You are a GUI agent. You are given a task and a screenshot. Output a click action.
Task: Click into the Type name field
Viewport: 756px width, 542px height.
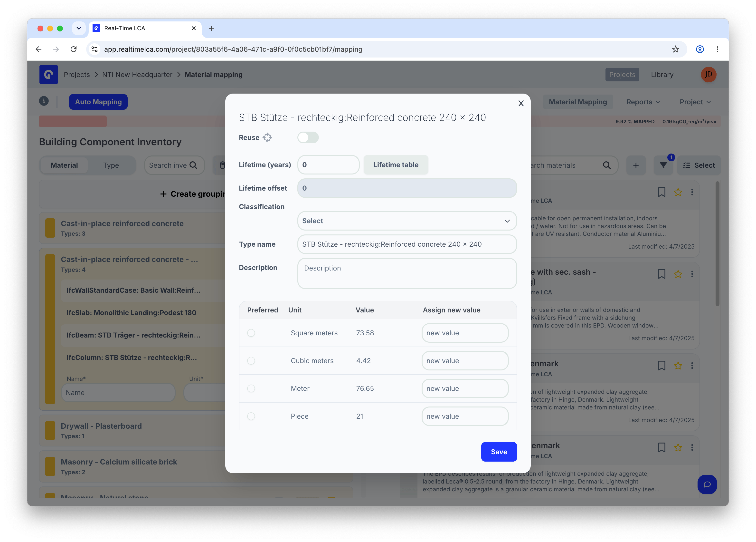407,244
